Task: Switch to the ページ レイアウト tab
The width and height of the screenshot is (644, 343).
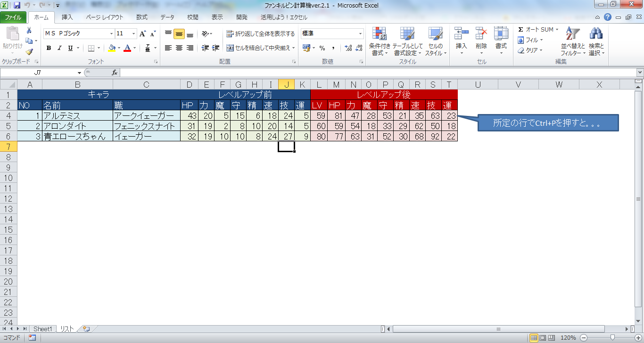Action: point(105,17)
